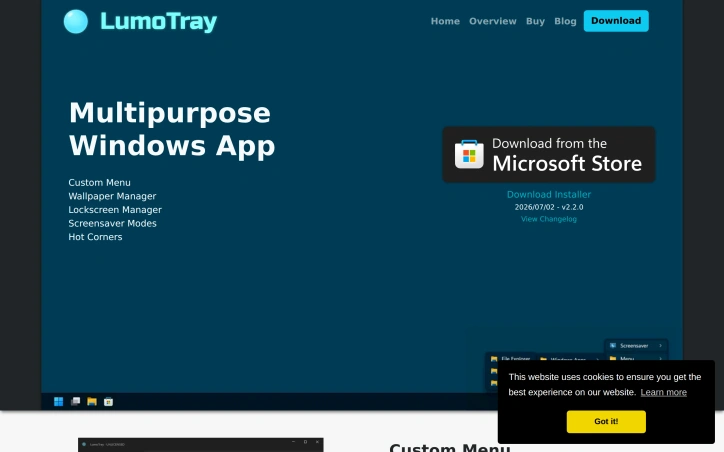Image resolution: width=724 pixels, height=452 pixels.
Task: Click the 'Hot Corners' feature text
Action: [95, 237]
